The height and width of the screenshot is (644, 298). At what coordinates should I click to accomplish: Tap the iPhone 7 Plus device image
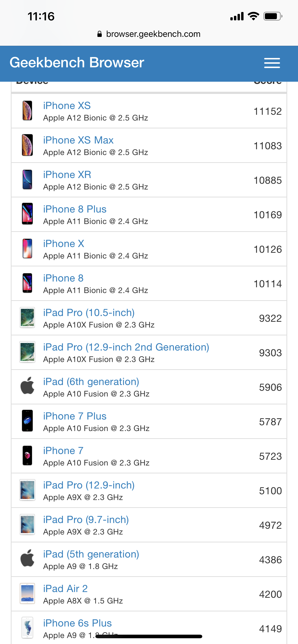[x=27, y=421]
